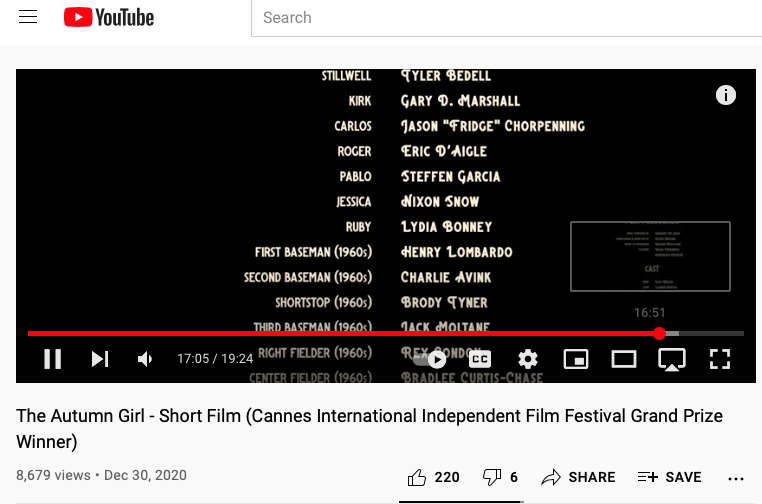The image size is (762, 504).
Task: Click credit name Lydia Bonney
Action: tap(446, 227)
